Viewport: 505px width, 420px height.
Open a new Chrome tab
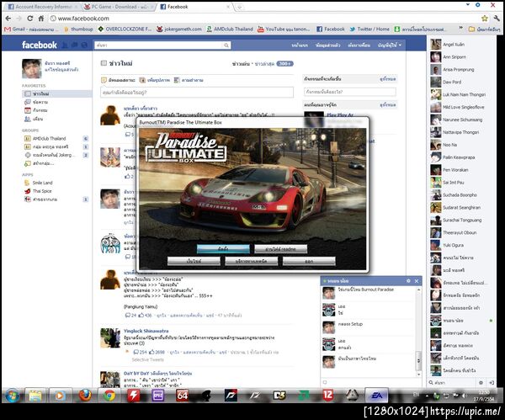click(x=239, y=7)
